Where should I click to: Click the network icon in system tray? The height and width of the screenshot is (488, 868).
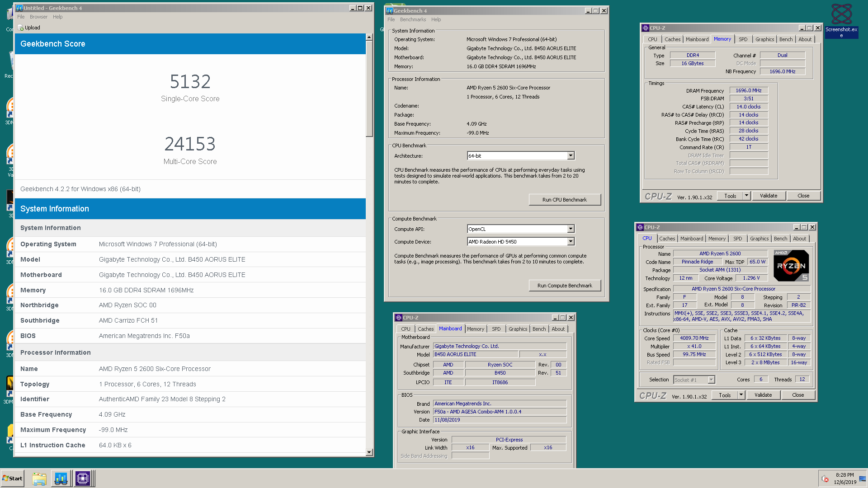pyautogui.click(x=862, y=479)
